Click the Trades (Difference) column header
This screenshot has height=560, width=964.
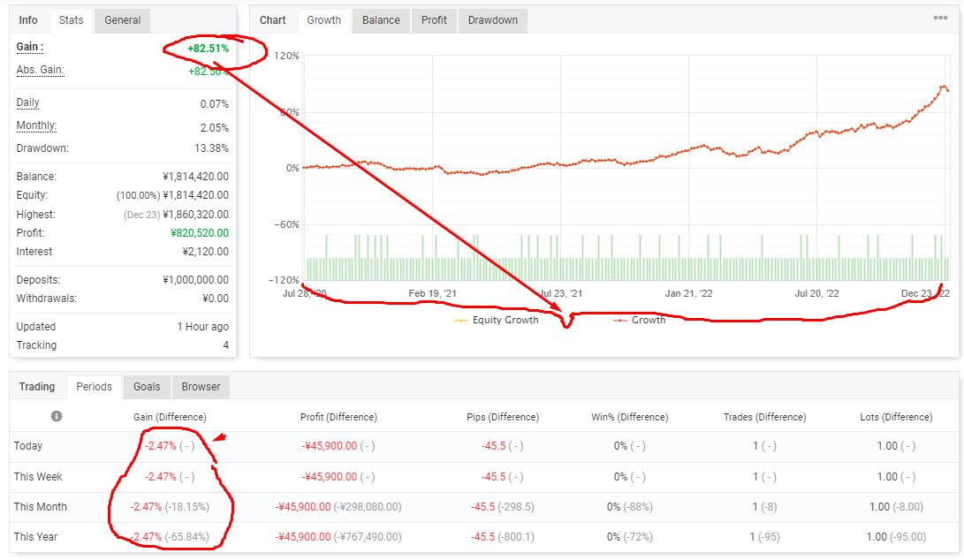(764, 417)
